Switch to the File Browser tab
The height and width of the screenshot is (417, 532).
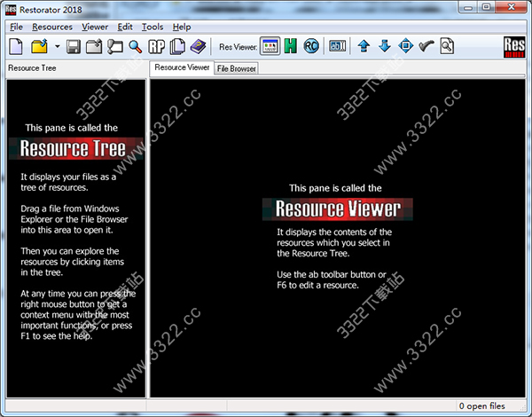[237, 67]
